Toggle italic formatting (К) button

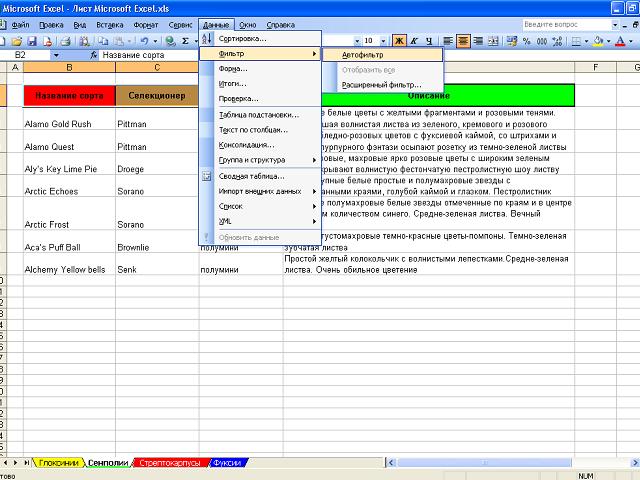point(413,41)
